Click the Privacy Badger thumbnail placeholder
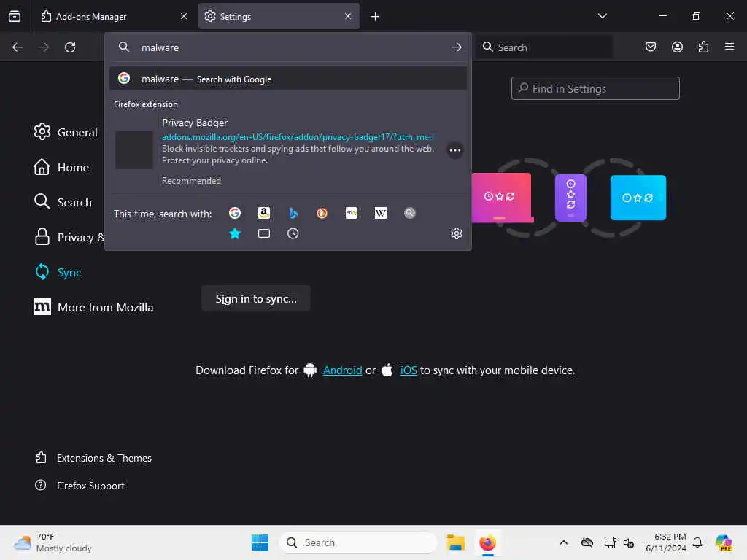Screen dimensions: 747x560 [134, 150]
